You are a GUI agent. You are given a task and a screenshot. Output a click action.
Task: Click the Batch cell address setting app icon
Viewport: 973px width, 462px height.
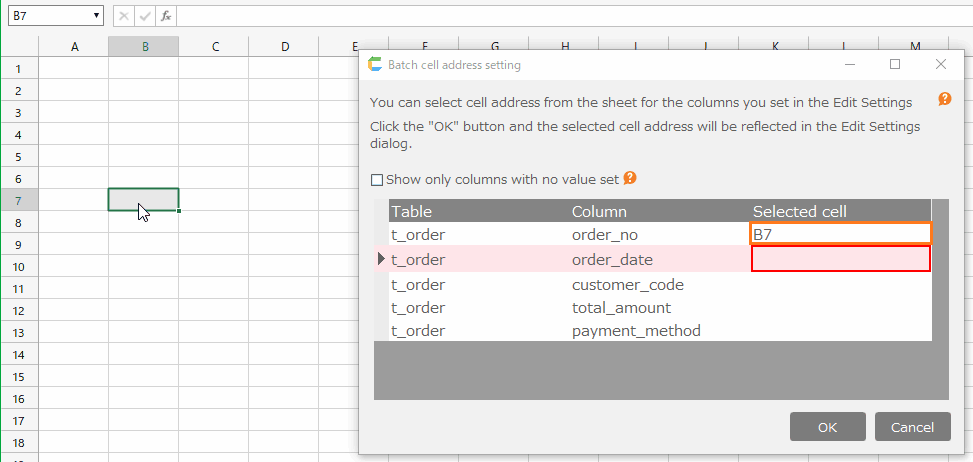(375, 65)
